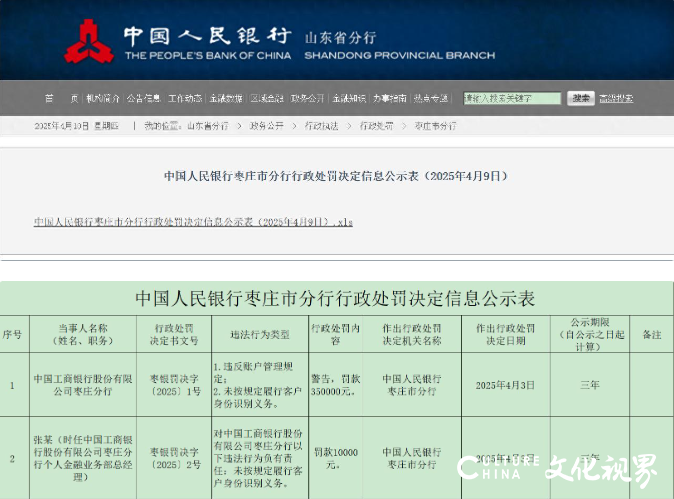674x499 pixels.
Task: Go to 枣庄市分行 in the breadcrumb
Action: click(435, 126)
